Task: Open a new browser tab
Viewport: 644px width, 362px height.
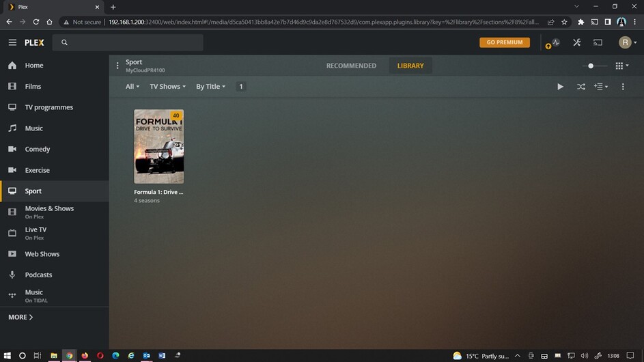Action: pos(113,7)
